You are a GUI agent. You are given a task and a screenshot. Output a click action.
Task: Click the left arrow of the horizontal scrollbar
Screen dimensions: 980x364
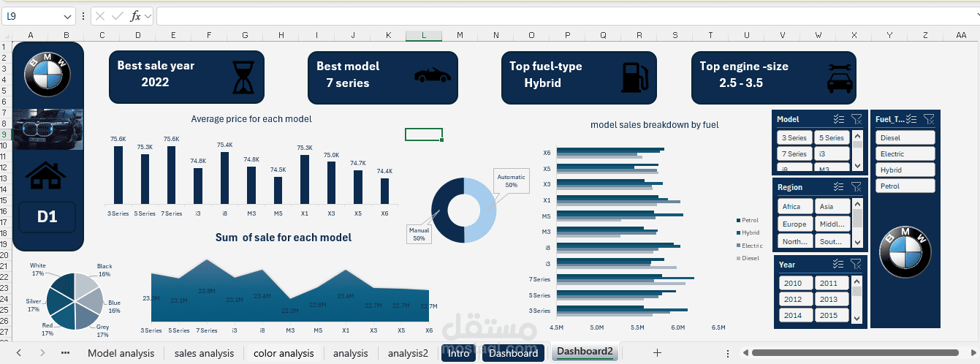pos(744,353)
